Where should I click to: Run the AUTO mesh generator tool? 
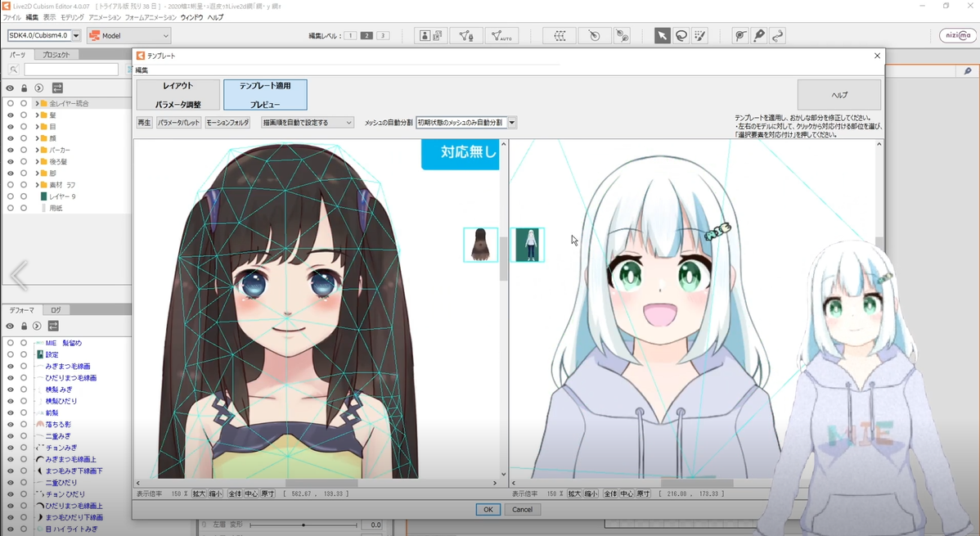tap(501, 36)
